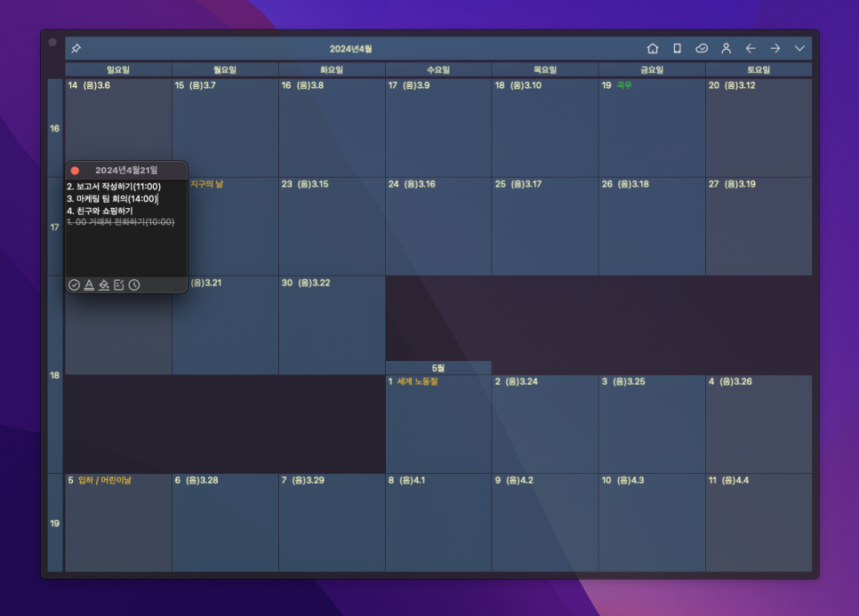Click the cloud sync icon

(702, 48)
